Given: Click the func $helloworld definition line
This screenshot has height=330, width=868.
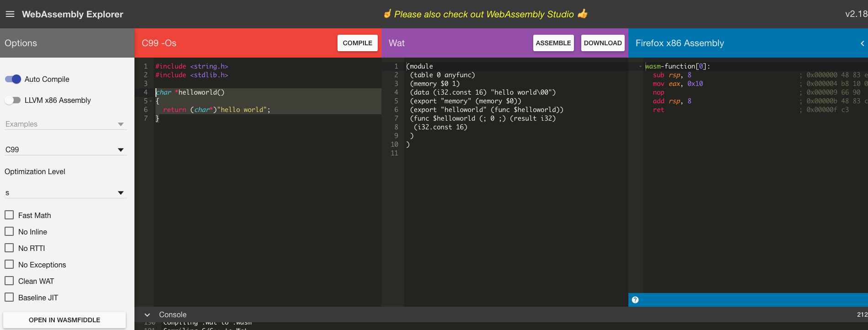Looking at the screenshot, I should click(x=483, y=118).
